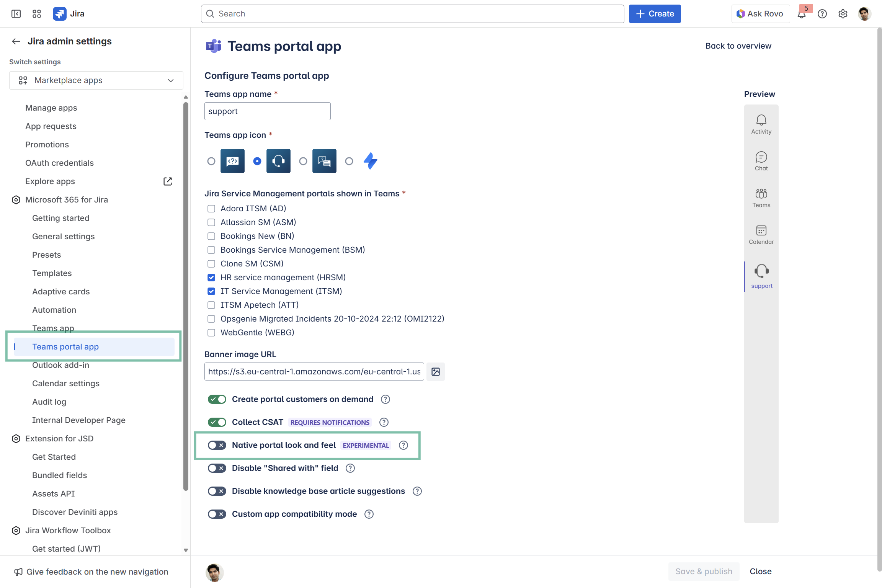Click Back to overview link
This screenshot has width=882, height=588.
738,46
